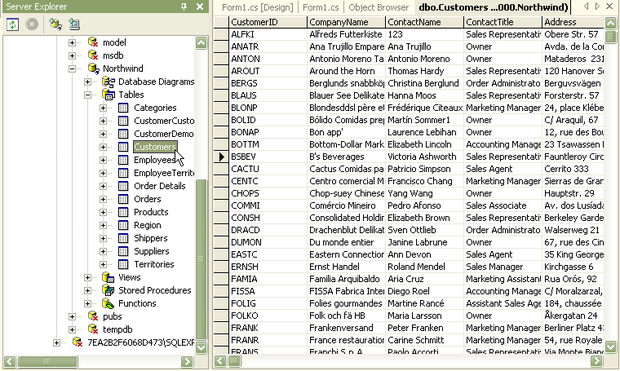The height and width of the screenshot is (371, 620).
Task: Click the ContactName column header
Action: pyautogui.click(x=424, y=22)
